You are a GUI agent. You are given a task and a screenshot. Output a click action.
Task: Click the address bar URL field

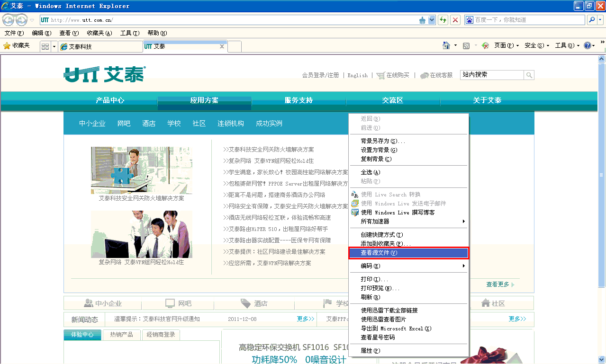click(229, 20)
